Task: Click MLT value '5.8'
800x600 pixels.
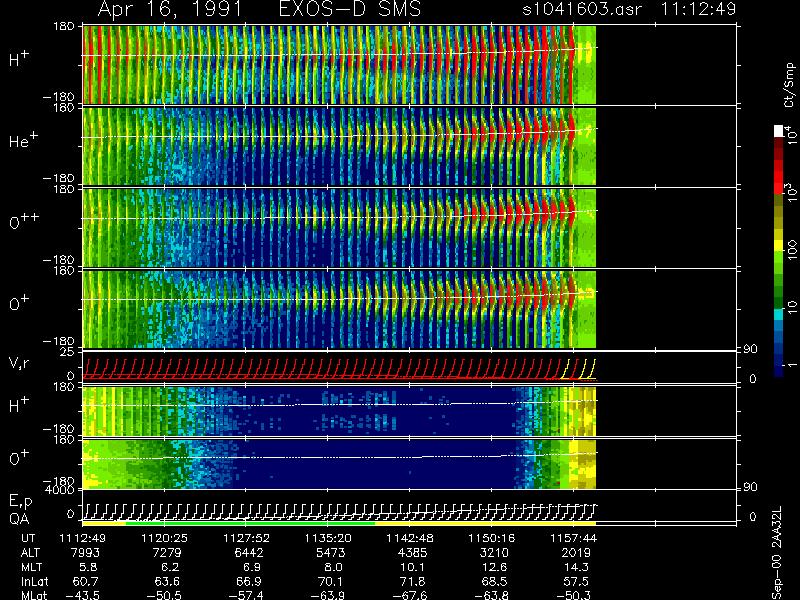Action: click(x=88, y=567)
